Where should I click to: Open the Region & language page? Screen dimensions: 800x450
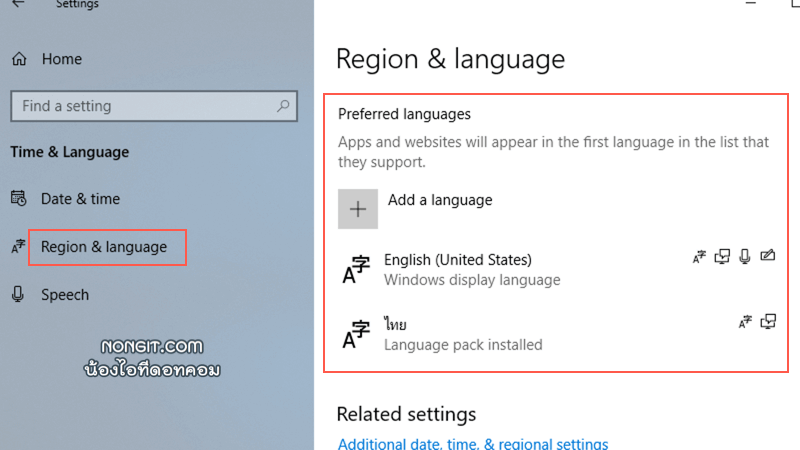click(104, 247)
